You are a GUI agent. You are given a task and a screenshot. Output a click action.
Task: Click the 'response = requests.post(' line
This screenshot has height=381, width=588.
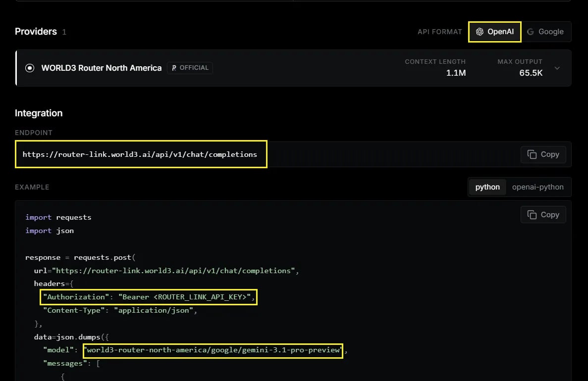click(80, 257)
